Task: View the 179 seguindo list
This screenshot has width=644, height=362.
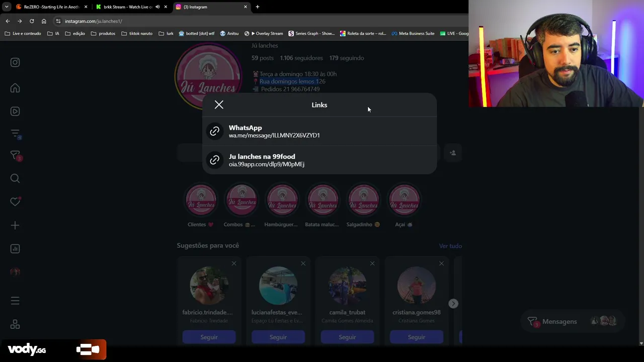Action: [x=346, y=58]
